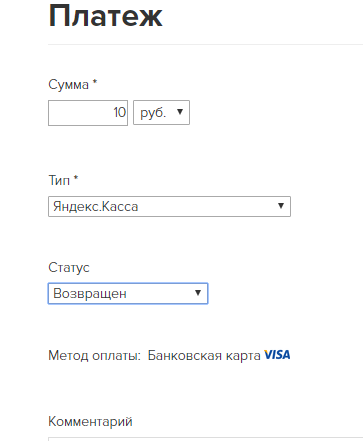Click the VISA card logo
Viewport: 363px width, 441px height.
click(277, 355)
